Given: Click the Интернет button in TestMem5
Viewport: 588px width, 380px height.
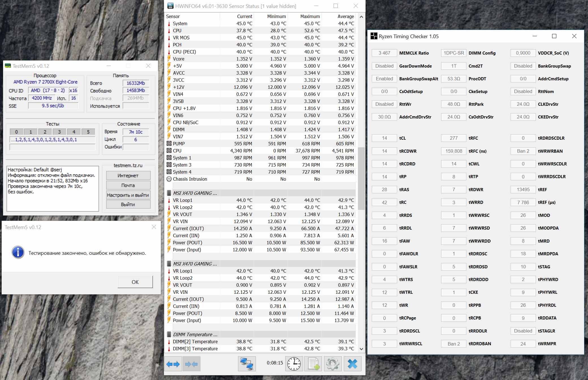Looking at the screenshot, I should click(128, 176).
